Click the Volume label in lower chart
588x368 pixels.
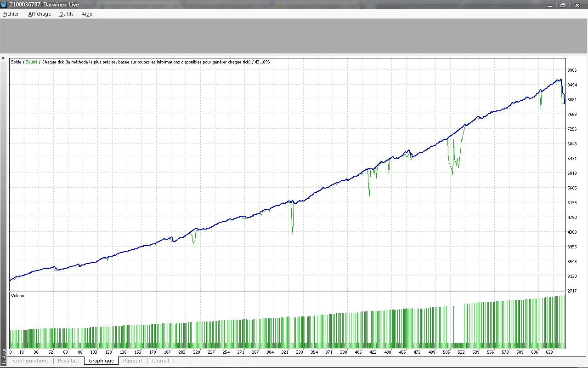point(18,296)
